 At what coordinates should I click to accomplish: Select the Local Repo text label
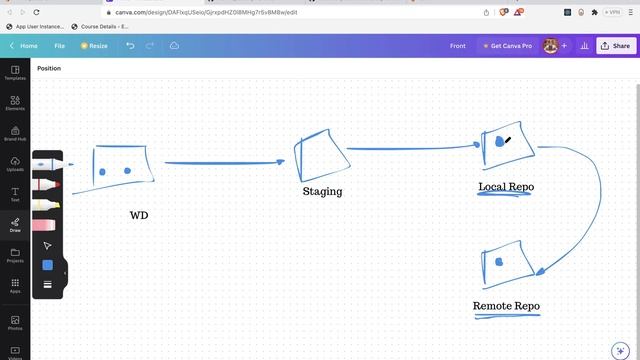tap(506, 187)
